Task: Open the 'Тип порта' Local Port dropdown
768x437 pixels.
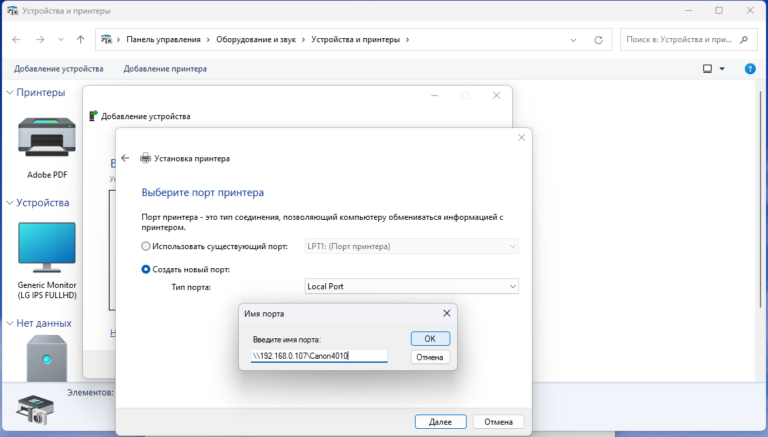Action: (x=411, y=287)
